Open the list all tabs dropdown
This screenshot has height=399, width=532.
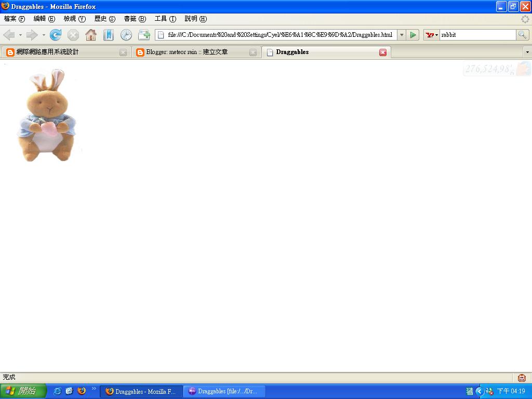pyautogui.click(x=527, y=52)
